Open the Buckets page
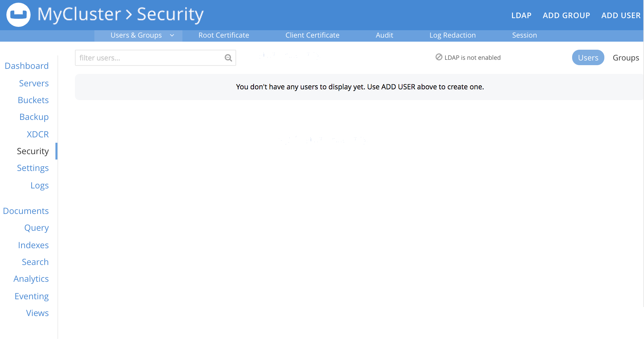The image size is (644, 356). (x=33, y=100)
